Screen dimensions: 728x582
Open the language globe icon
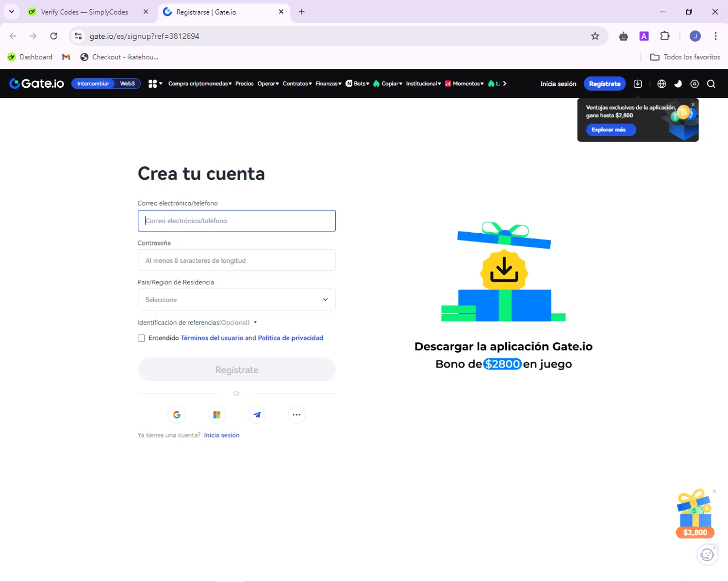[662, 83]
